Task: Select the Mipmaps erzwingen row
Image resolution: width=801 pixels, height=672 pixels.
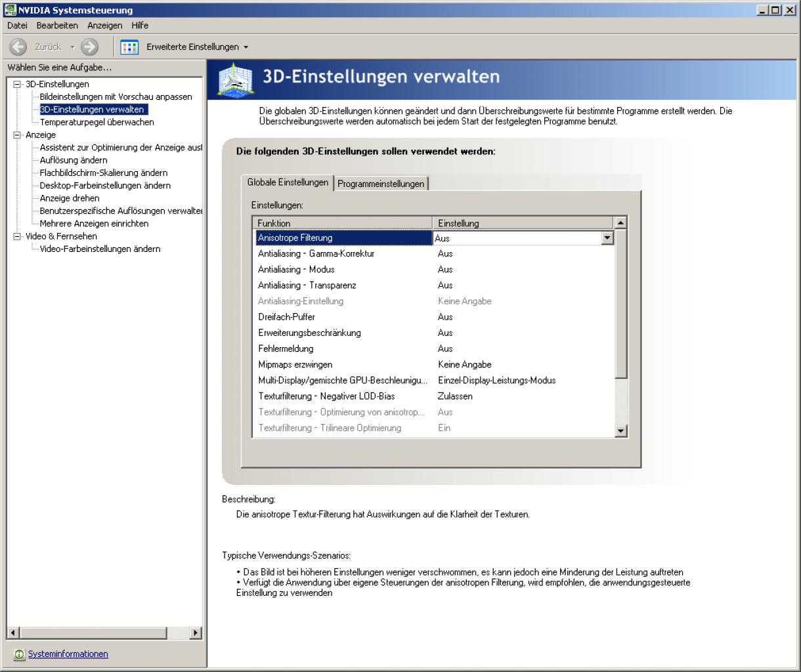Action: point(433,364)
